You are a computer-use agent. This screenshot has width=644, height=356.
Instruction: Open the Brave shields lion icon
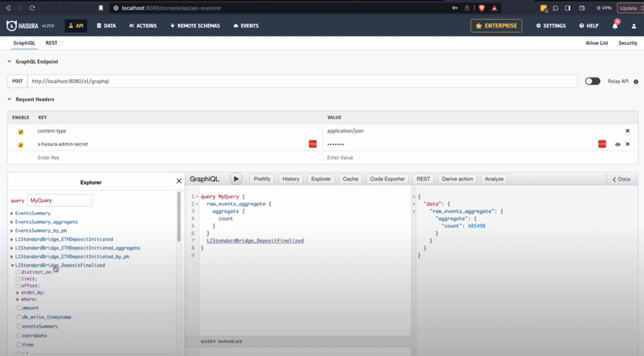coord(482,8)
